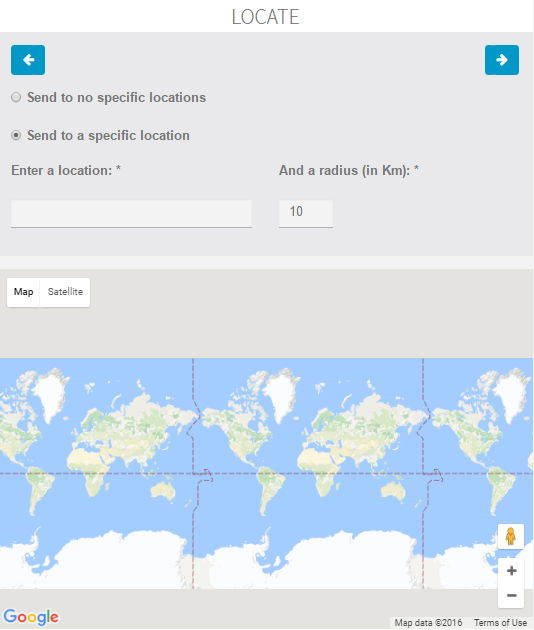
Task: Switch map view to Satellite
Action: [65, 292]
